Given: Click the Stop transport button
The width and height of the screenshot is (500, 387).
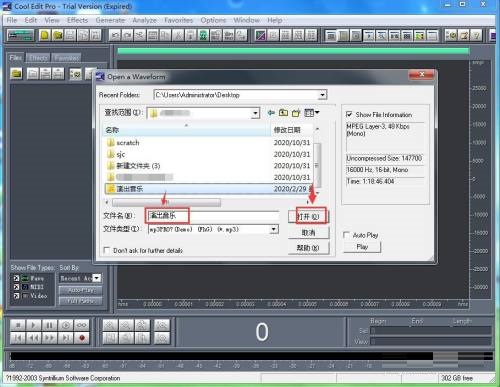Looking at the screenshot, I should [18, 325].
